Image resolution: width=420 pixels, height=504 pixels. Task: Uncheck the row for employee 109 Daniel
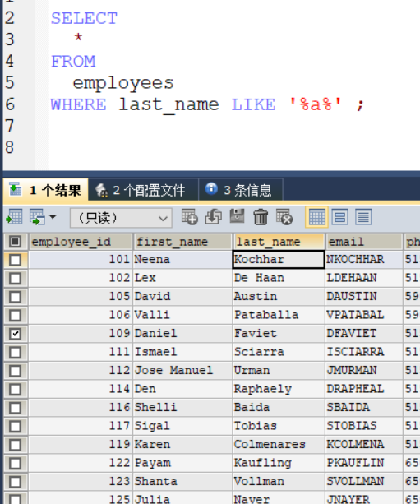coord(15,334)
